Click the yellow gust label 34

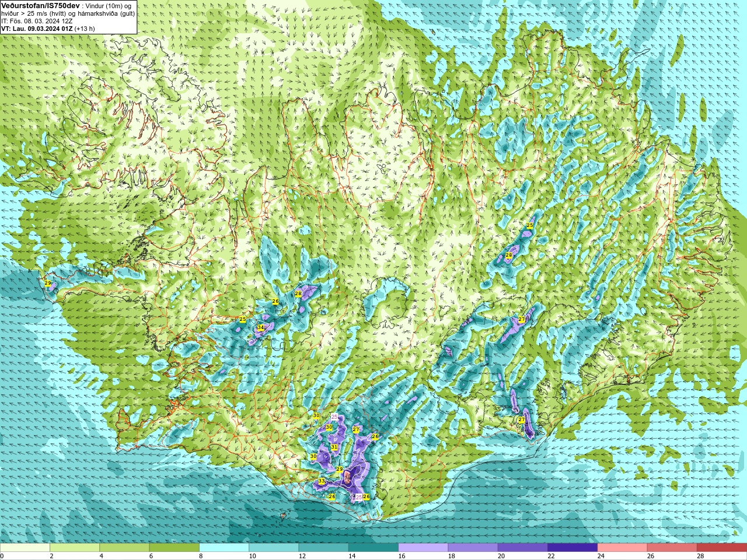click(261, 328)
